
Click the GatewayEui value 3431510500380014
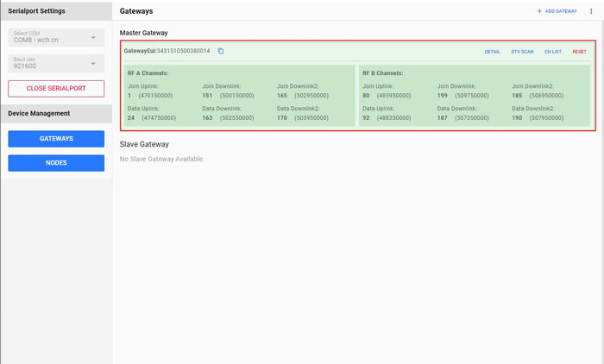(x=181, y=51)
